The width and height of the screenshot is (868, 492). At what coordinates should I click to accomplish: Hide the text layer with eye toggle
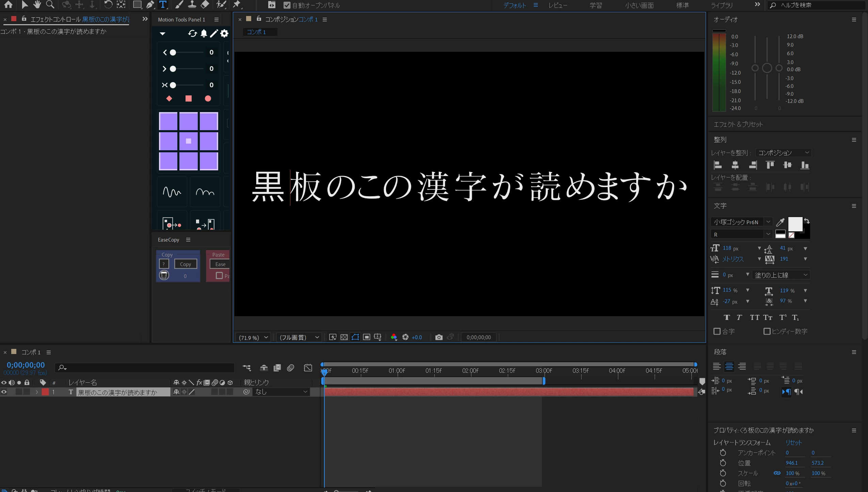point(4,392)
